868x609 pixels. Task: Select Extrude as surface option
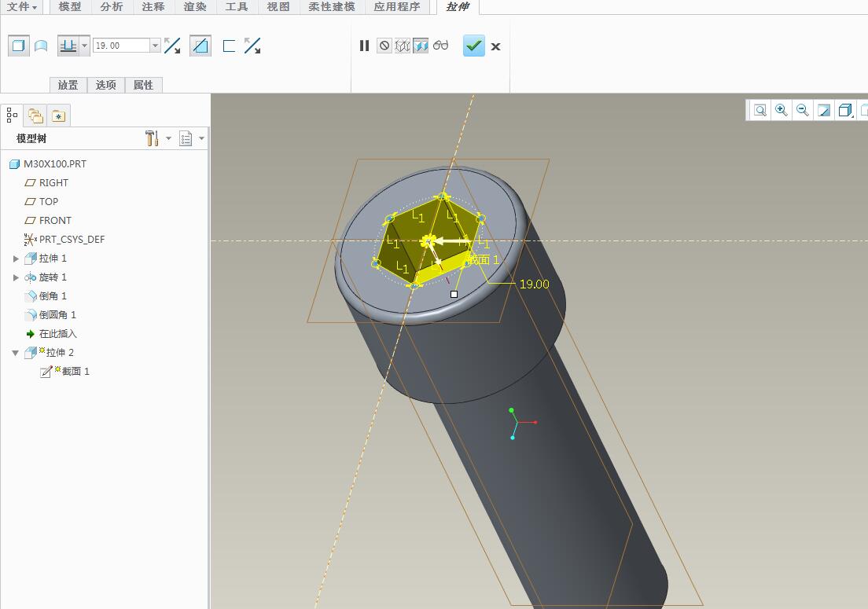coord(42,46)
